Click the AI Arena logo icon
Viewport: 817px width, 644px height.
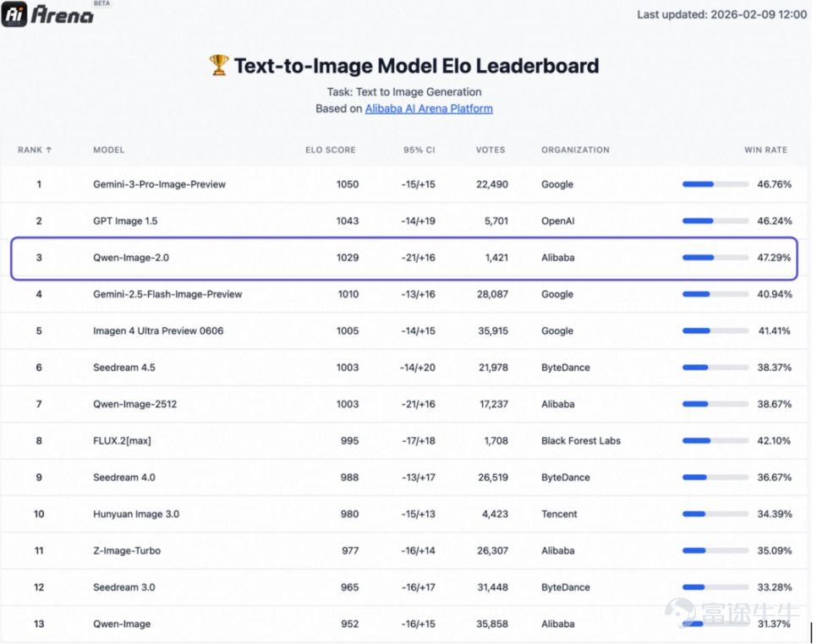click(14, 14)
